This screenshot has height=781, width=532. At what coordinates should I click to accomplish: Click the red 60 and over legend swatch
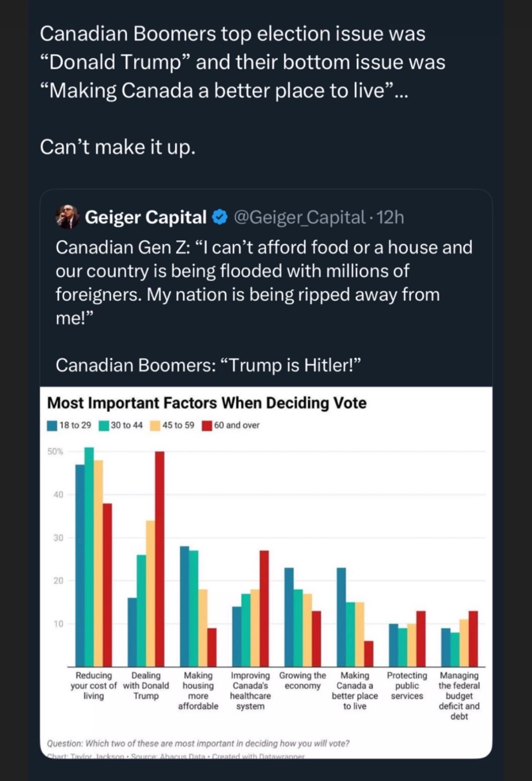(207, 426)
